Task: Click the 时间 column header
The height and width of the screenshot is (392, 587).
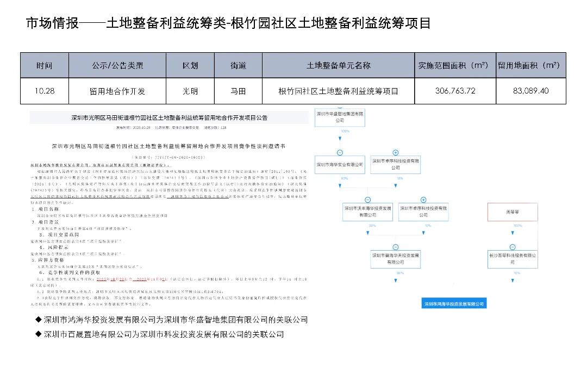Action: pyautogui.click(x=45, y=65)
